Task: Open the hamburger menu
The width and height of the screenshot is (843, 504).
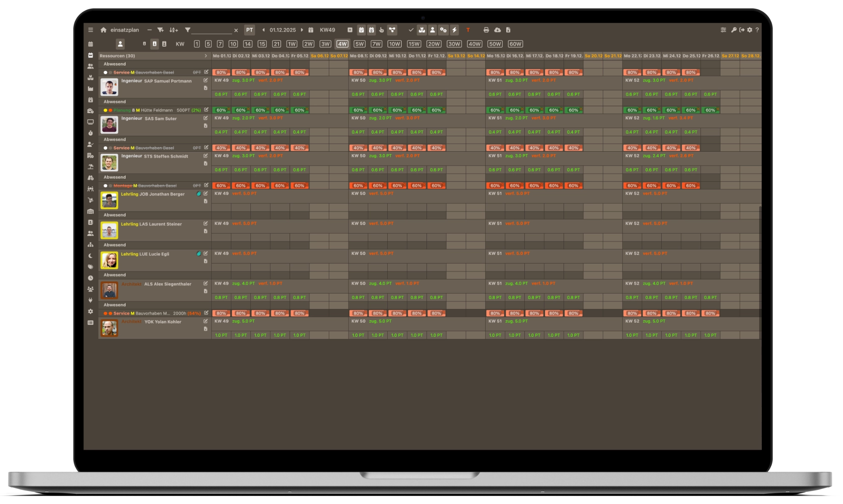Action: pyautogui.click(x=91, y=30)
